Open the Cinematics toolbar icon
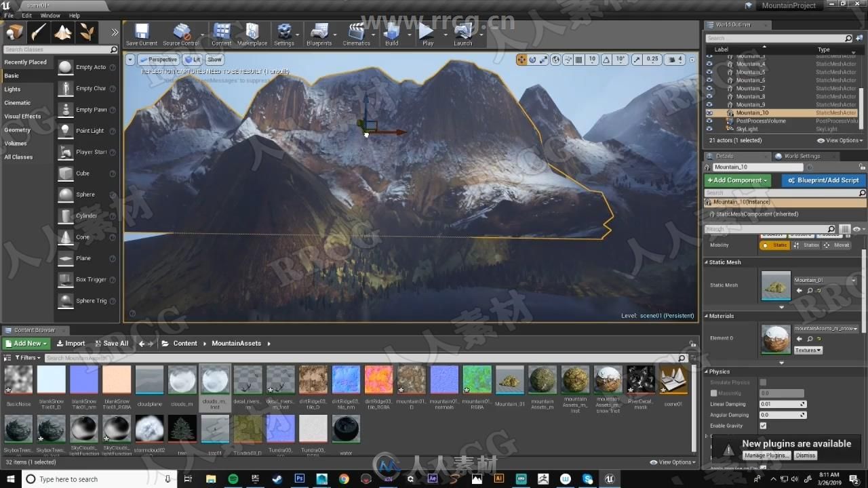This screenshot has width=868, height=488. coord(356,34)
